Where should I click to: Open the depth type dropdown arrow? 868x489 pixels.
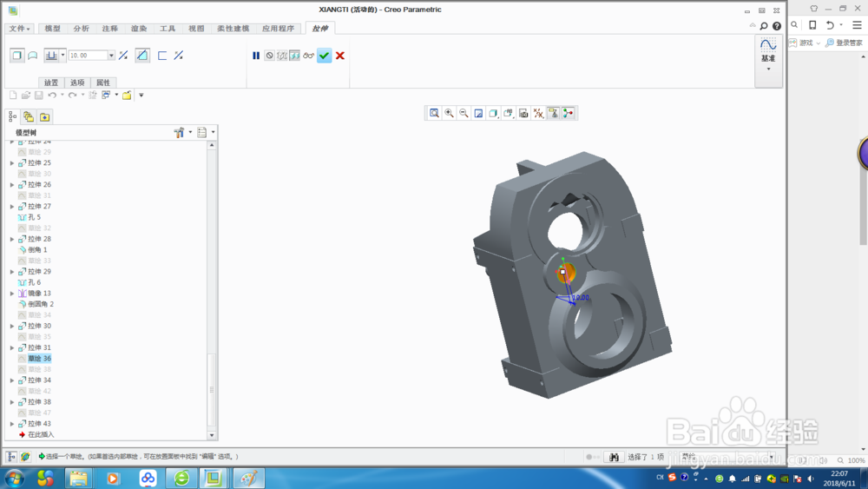pos(63,56)
